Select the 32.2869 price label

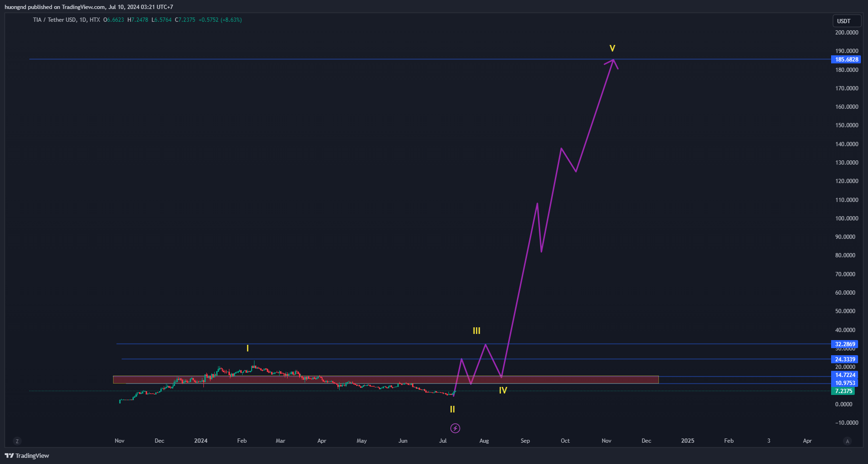pos(845,344)
